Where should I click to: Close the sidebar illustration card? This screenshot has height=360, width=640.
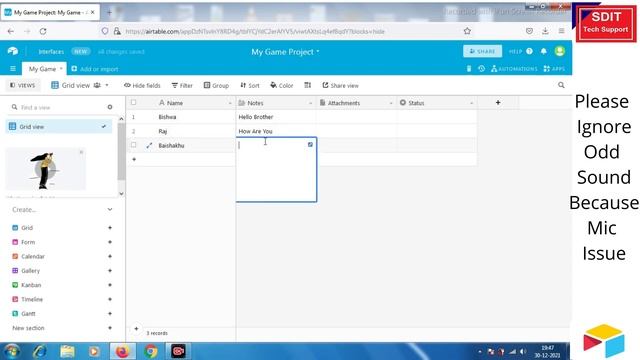[x=81, y=152]
